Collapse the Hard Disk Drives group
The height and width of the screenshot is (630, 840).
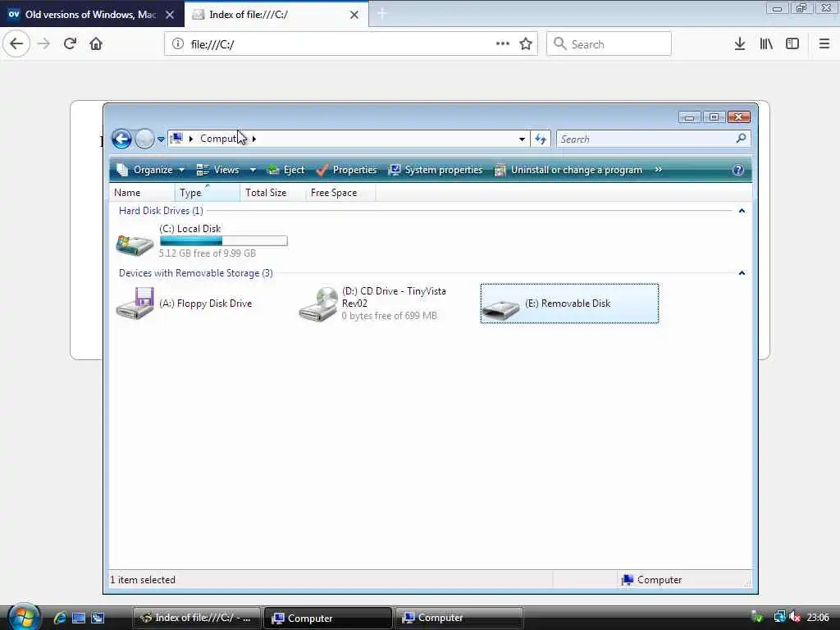click(742, 211)
